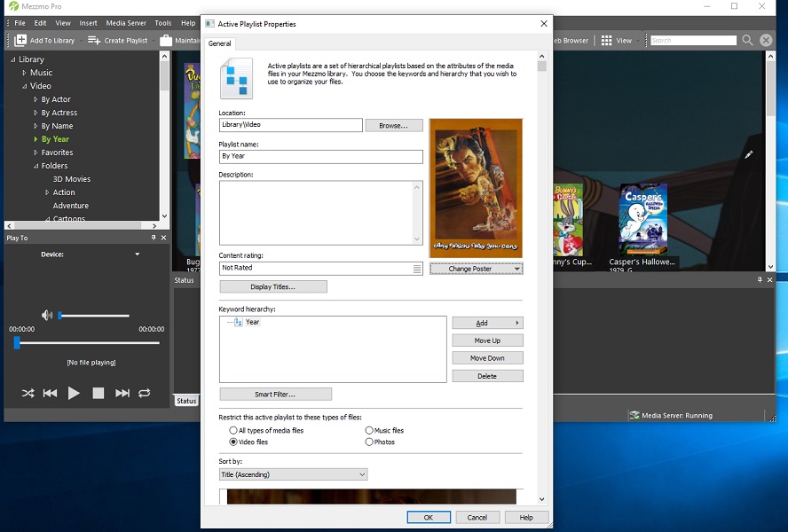Select Photos radio button
Image resolution: width=788 pixels, height=532 pixels.
click(369, 442)
